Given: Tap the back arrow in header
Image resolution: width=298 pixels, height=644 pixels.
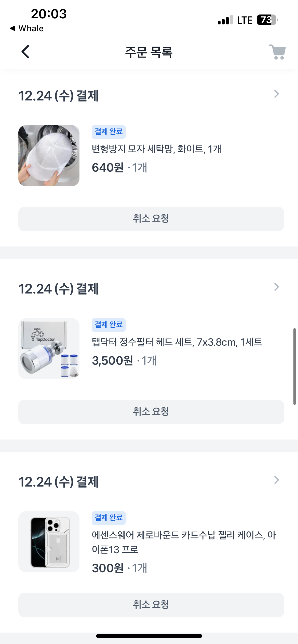Looking at the screenshot, I should (25, 52).
